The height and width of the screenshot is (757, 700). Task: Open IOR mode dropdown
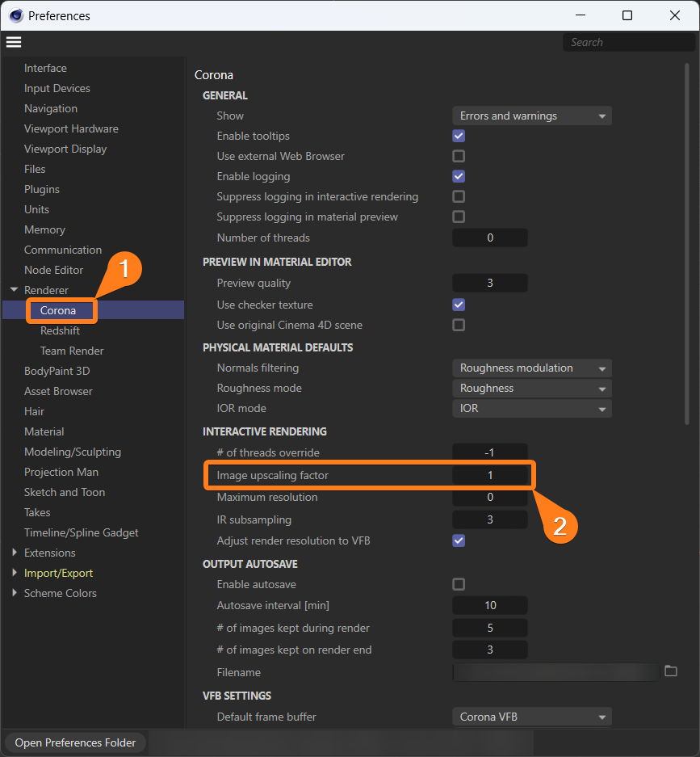point(531,409)
